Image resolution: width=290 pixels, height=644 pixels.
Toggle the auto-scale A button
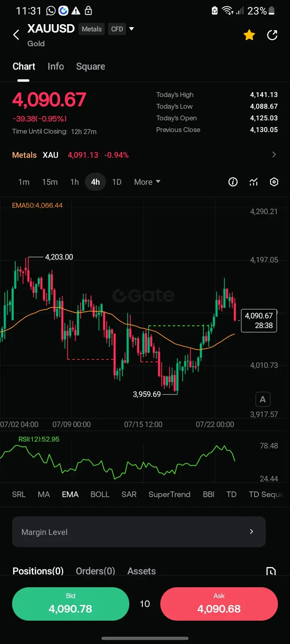tap(263, 399)
